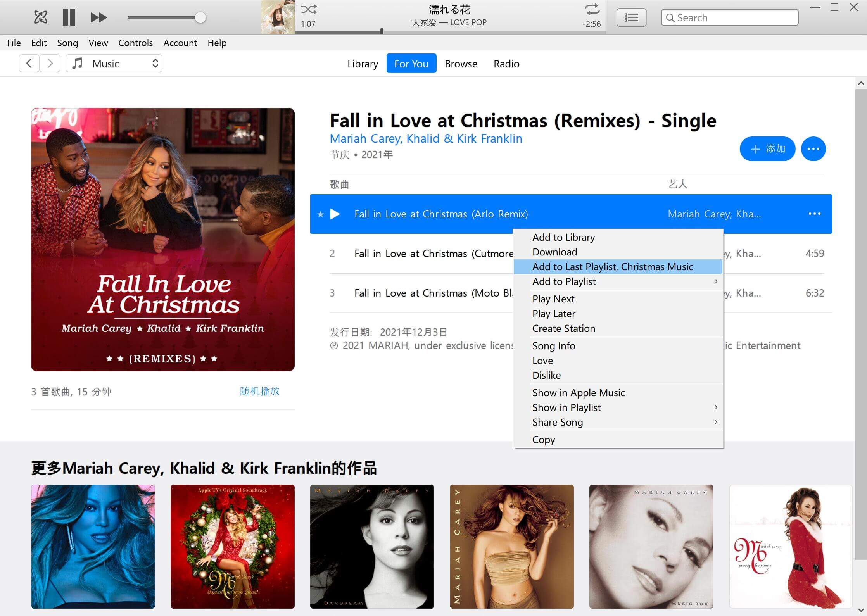Click the pause button to stop playback
This screenshot has height=616, width=867.
click(x=69, y=17)
